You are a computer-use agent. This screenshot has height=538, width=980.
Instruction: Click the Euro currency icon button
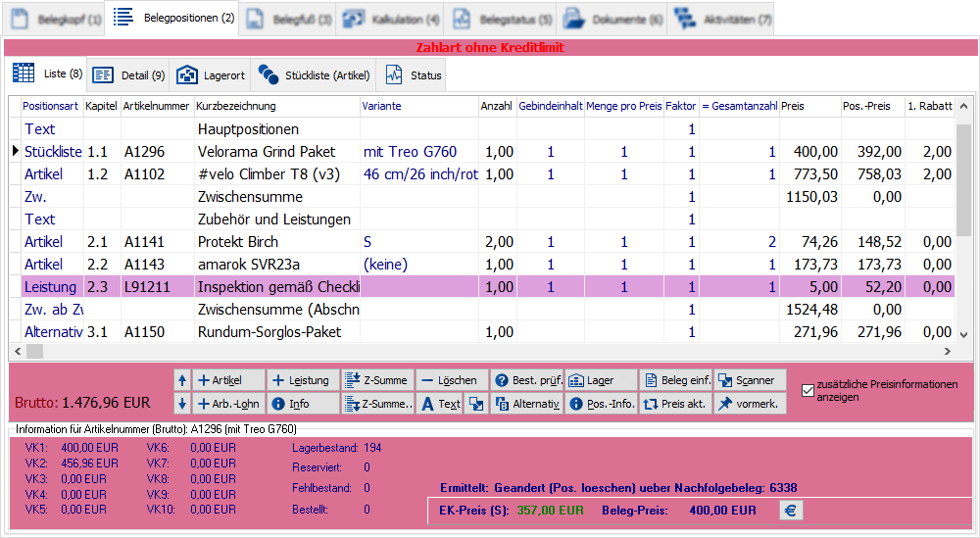790,511
